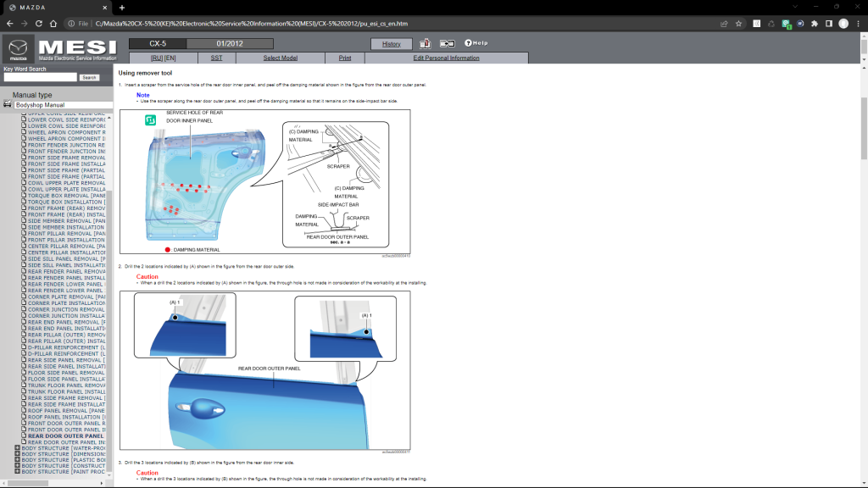Click the Key Word Search input field
This screenshot has width=868, height=488.
tap(40, 77)
